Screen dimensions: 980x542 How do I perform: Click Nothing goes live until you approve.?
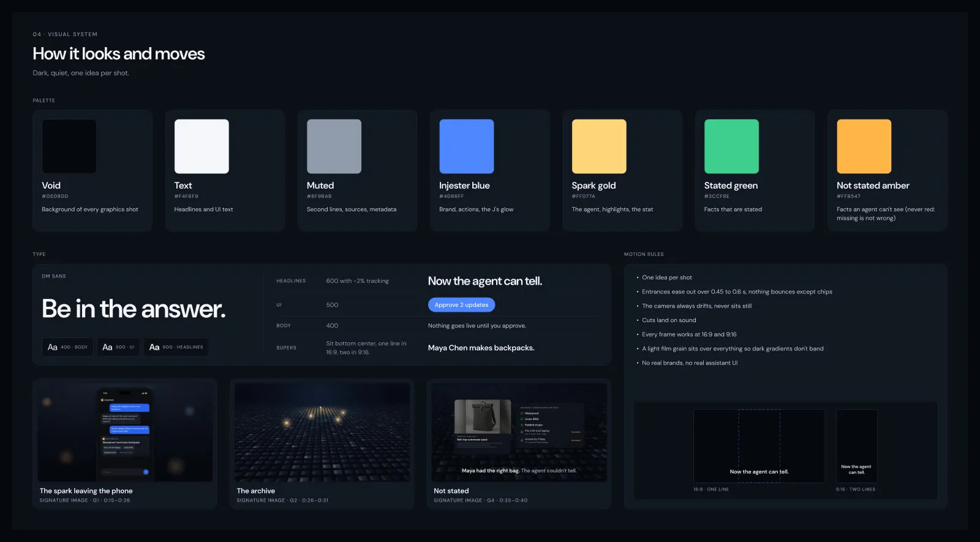coord(477,326)
